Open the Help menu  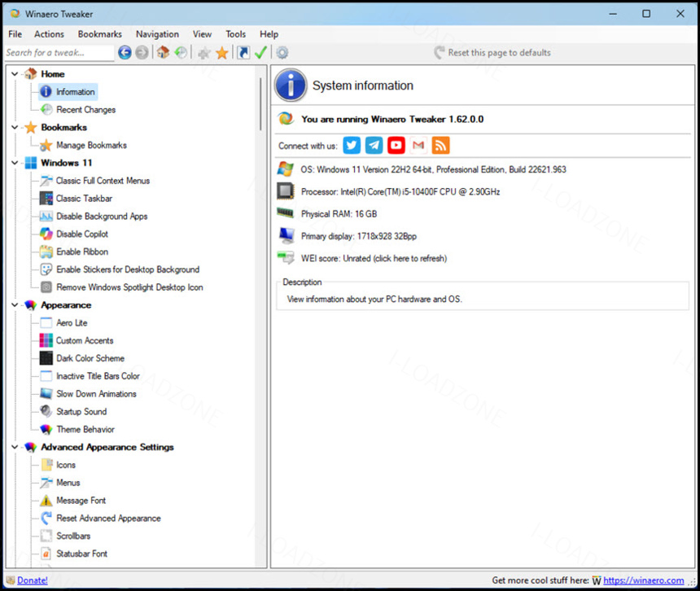point(269,34)
